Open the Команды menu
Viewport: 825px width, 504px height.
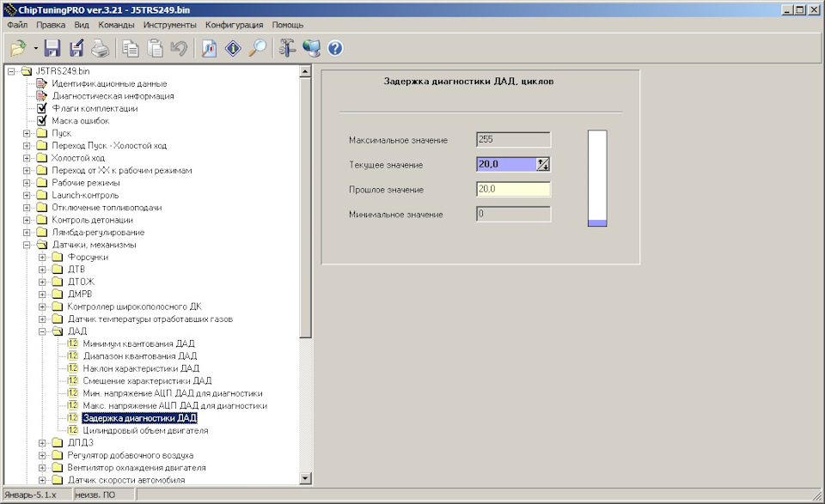[x=116, y=25]
